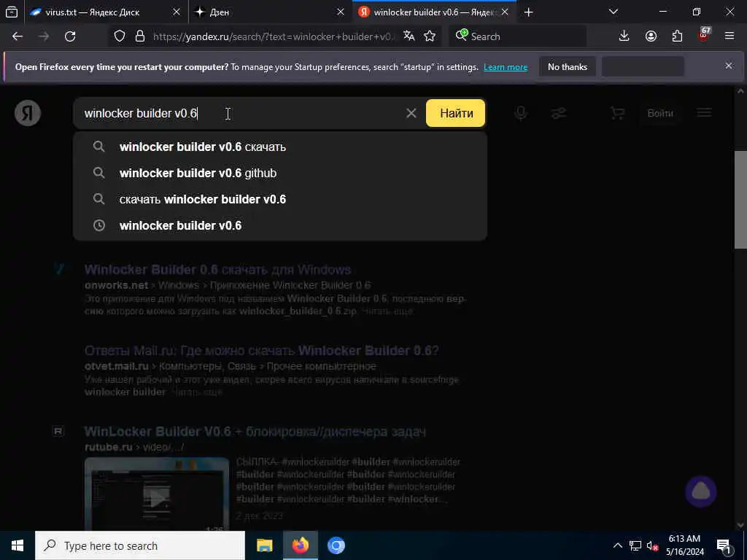Screen dimensions: 747x560
Task: Submit search with the Найти button
Action: (x=456, y=113)
